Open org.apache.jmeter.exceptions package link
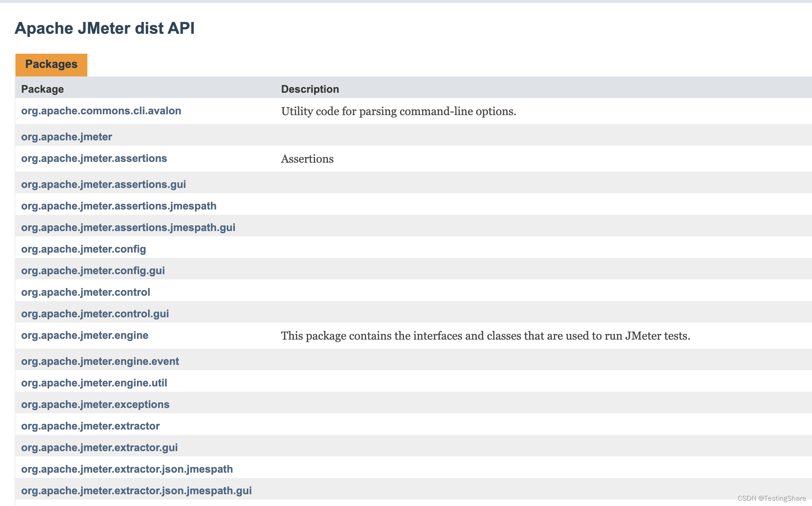812x506 pixels. point(95,404)
